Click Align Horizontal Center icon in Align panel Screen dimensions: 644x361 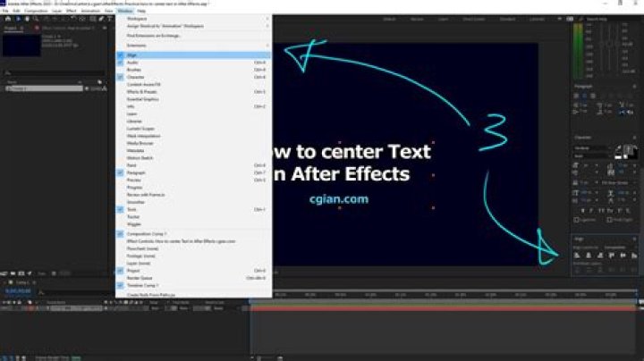click(x=589, y=256)
